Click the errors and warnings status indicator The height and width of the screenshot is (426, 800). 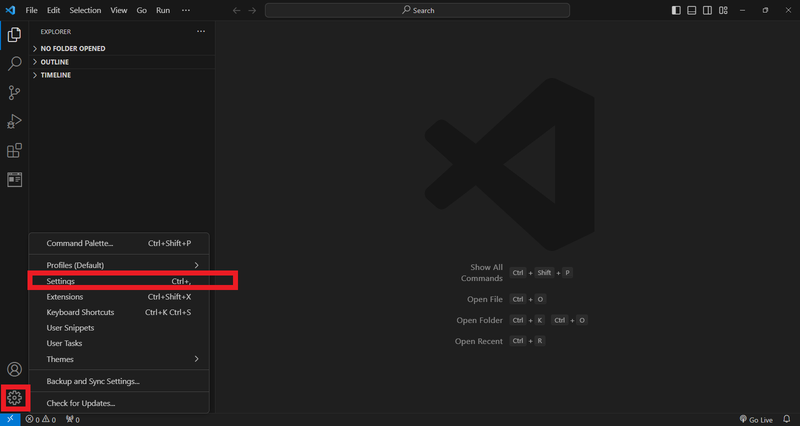tap(41, 419)
